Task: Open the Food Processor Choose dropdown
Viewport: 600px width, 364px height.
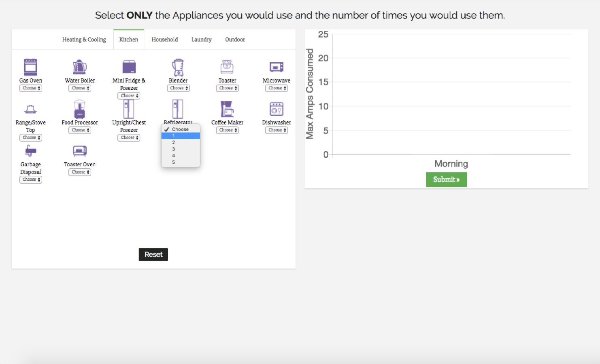Action: coord(80,130)
